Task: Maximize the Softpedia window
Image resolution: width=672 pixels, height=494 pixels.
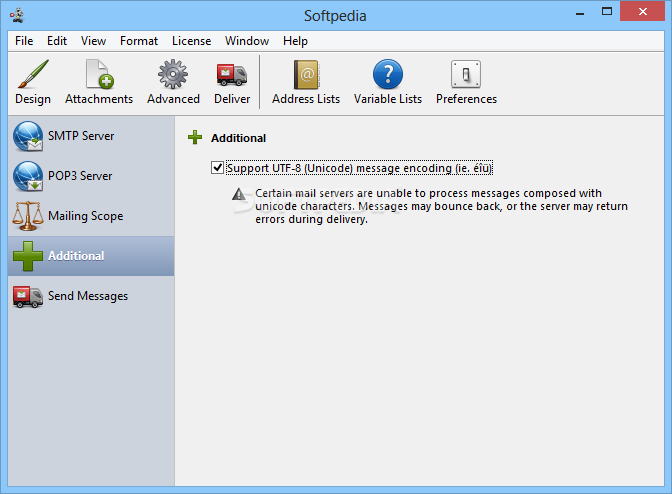Action: coord(607,12)
